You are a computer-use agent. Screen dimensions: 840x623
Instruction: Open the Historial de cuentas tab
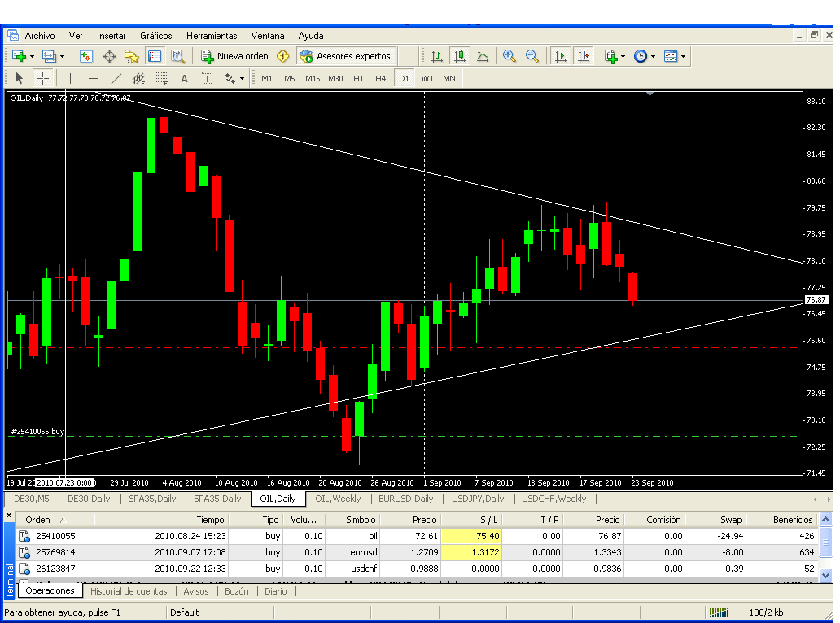(129, 591)
